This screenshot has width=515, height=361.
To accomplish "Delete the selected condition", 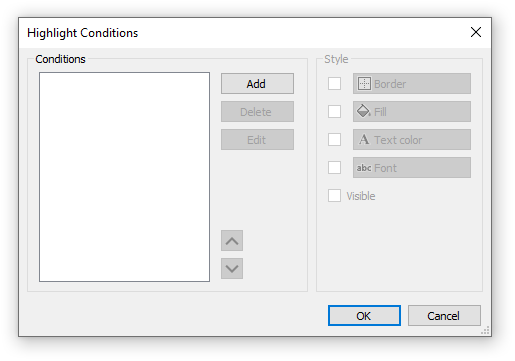I will 257,112.
